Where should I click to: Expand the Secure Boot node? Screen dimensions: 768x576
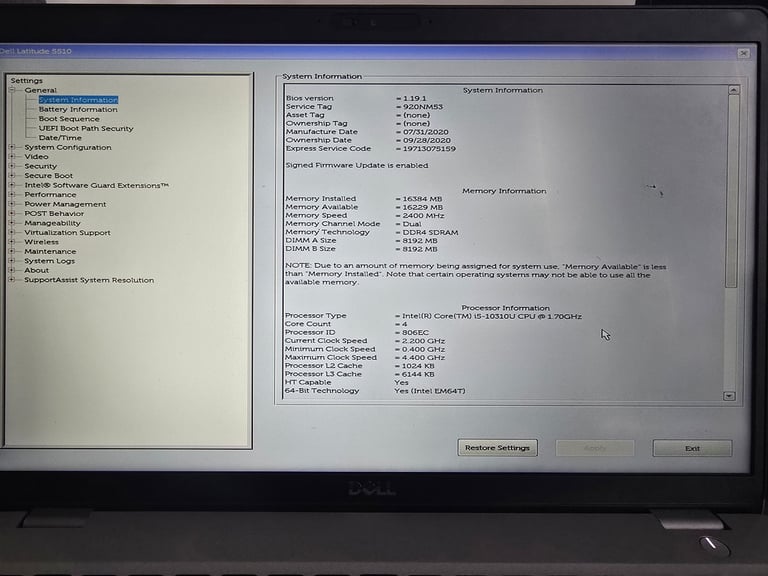12,175
